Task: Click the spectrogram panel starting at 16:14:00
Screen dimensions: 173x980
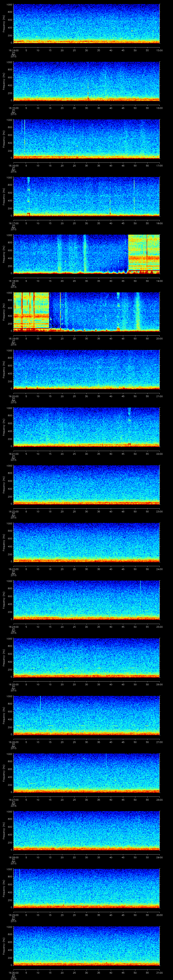Action: [86, 24]
